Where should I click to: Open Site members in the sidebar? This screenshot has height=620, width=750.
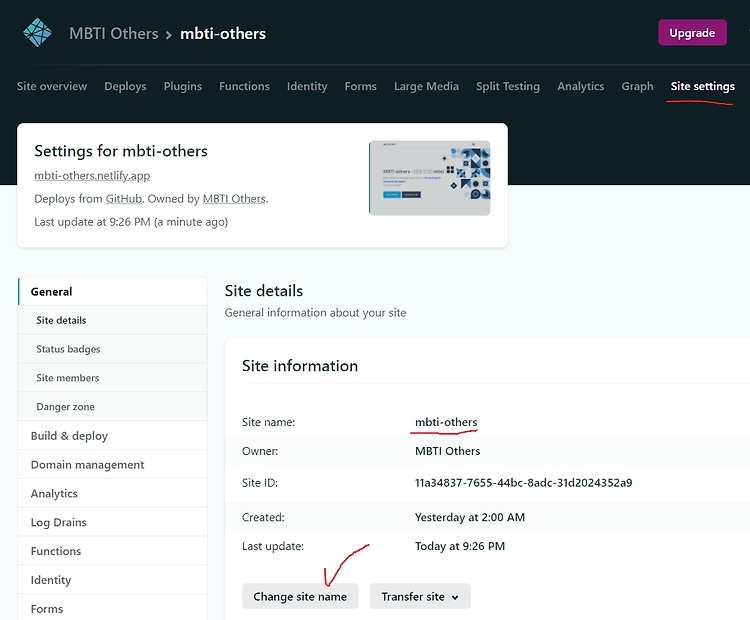pos(113,377)
